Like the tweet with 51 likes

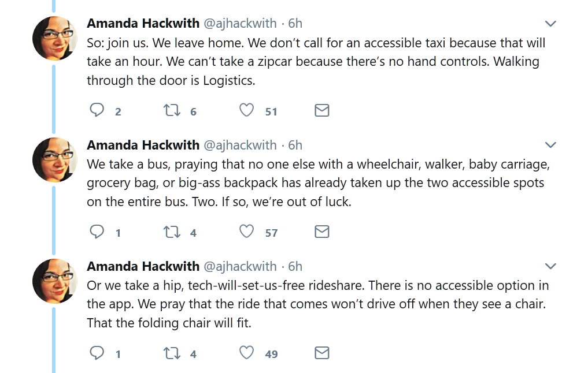247,110
